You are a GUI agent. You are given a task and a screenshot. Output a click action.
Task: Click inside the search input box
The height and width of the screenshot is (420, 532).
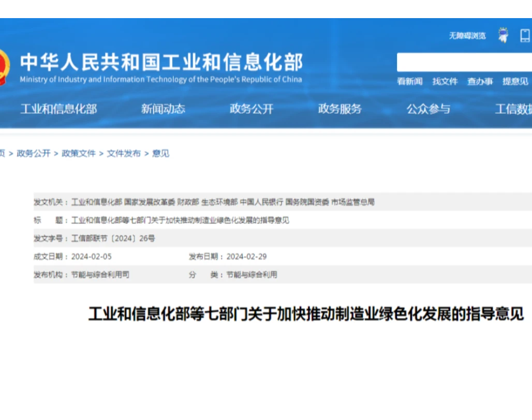[461, 61]
